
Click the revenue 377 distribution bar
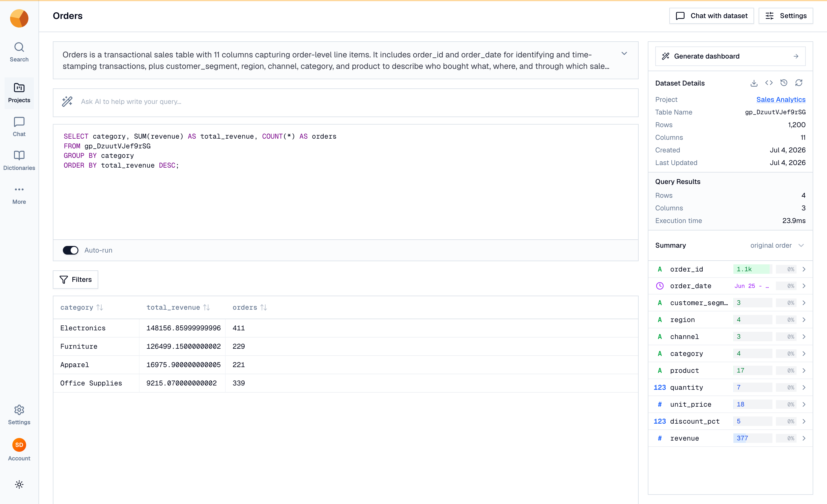[x=753, y=438]
